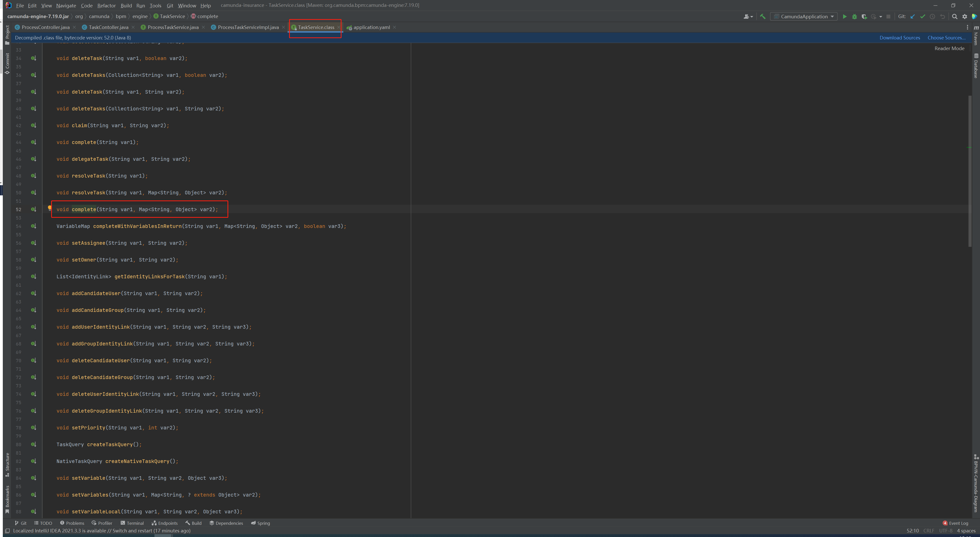
Task: Open the Database tool window
Action: tap(976, 66)
